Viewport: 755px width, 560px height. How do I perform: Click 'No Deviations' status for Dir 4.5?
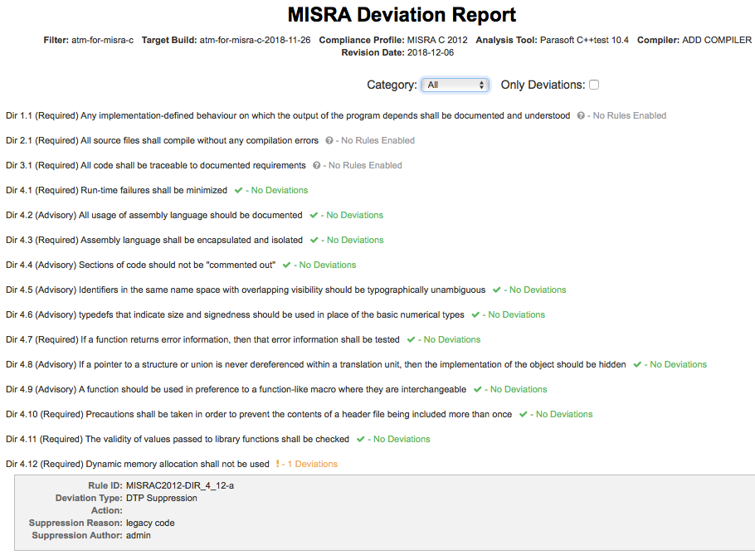point(538,290)
